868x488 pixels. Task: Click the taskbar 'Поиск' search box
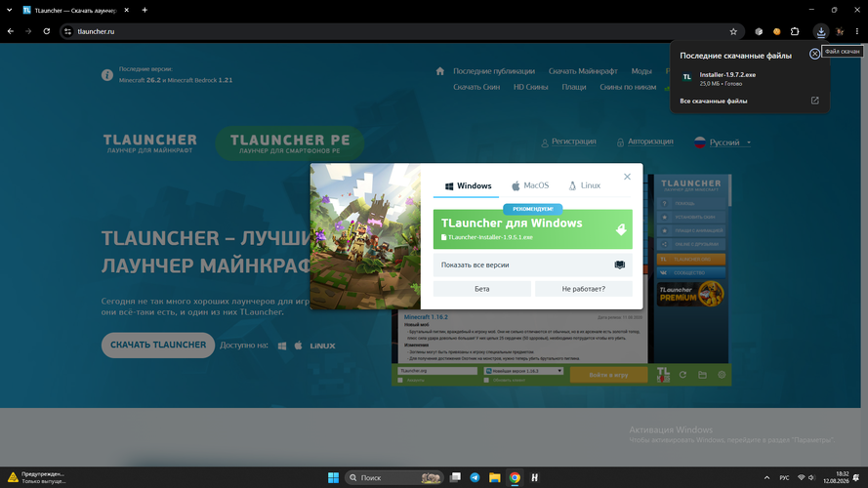394,477
